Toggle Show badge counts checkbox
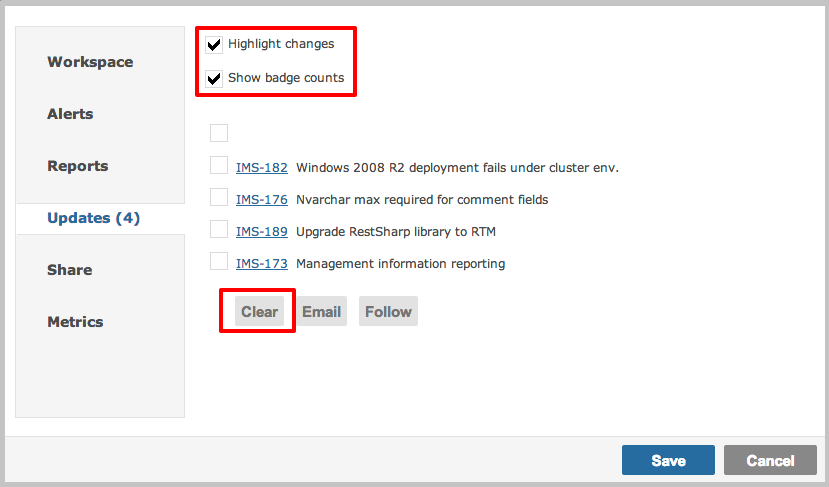829x487 pixels. coord(214,78)
